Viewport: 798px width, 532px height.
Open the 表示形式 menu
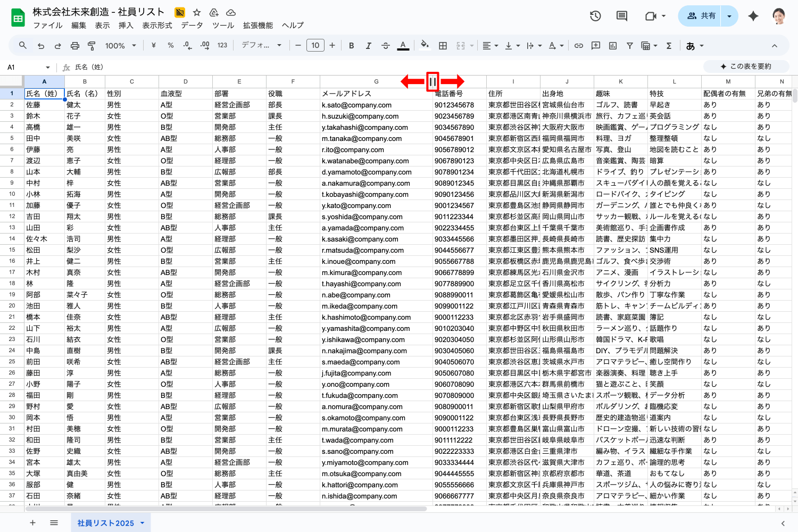pos(157,25)
